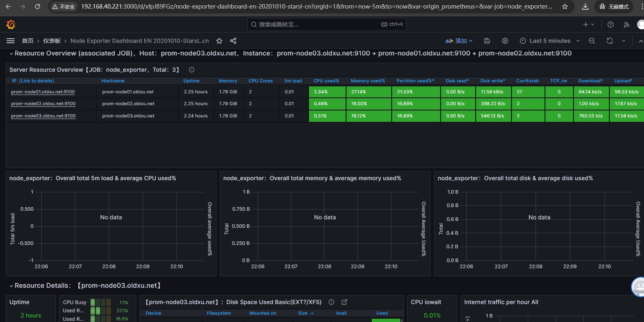Go to 首页 breadcrumb
This screenshot has height=322, width=644.
coord(28,41)
